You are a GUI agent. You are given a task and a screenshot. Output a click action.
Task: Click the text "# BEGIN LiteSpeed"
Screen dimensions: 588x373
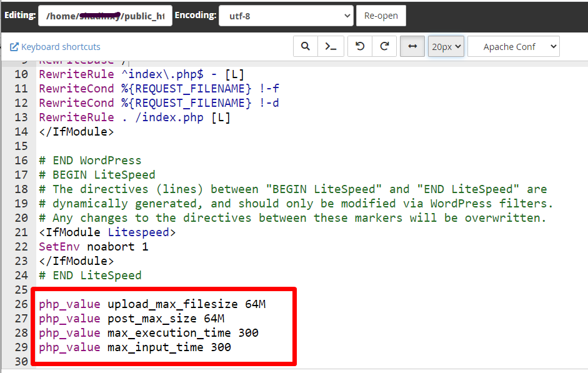(97, 175)
